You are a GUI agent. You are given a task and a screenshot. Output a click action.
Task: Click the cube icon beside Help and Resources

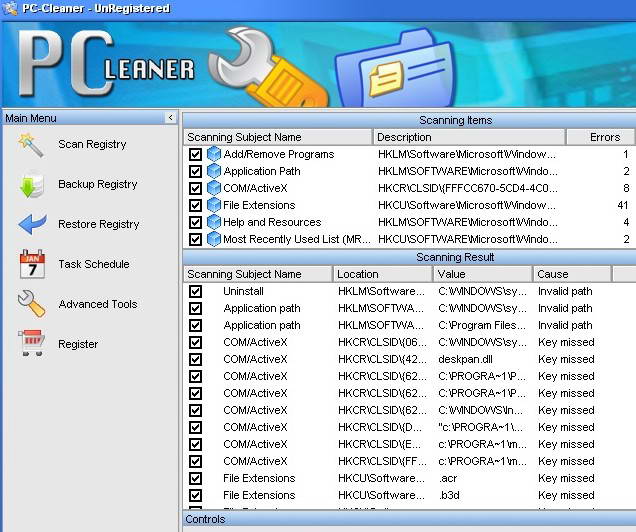pyautogui.click(x=213, y=222)
